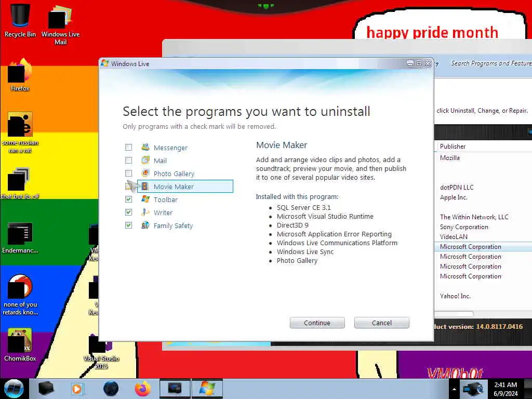Click the Toolbar program icon
Screen dimensions: 532x399
coord(145,199)
